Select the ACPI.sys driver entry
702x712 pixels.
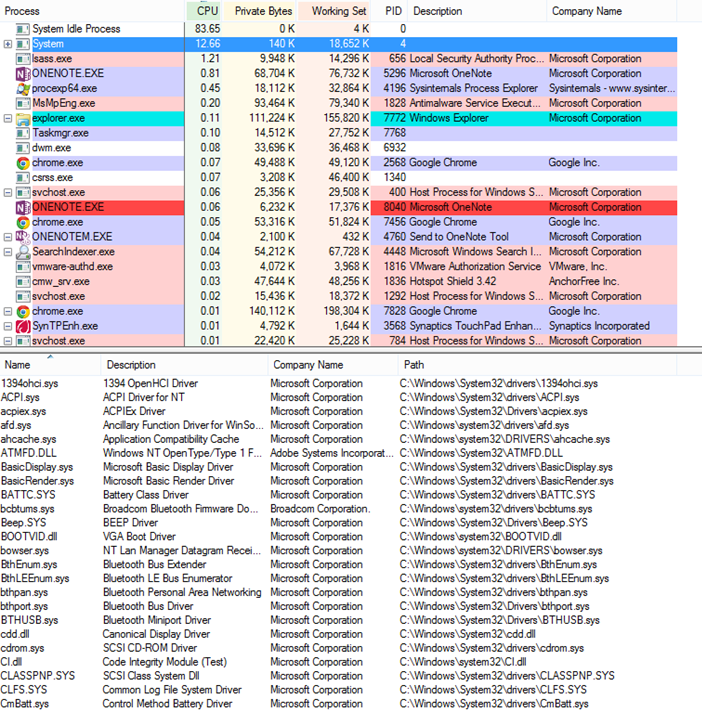point(338,398)
